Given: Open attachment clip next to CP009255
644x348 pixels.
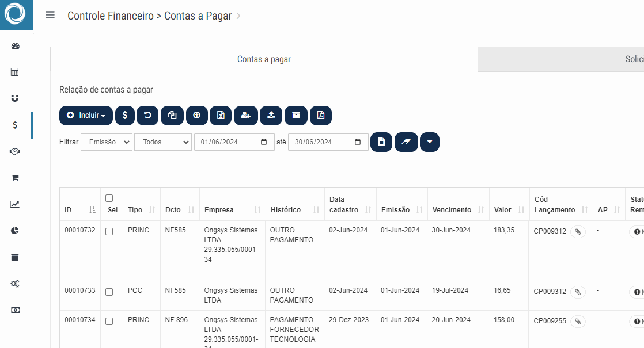Looking at the screenshot, I should [577, 322].
